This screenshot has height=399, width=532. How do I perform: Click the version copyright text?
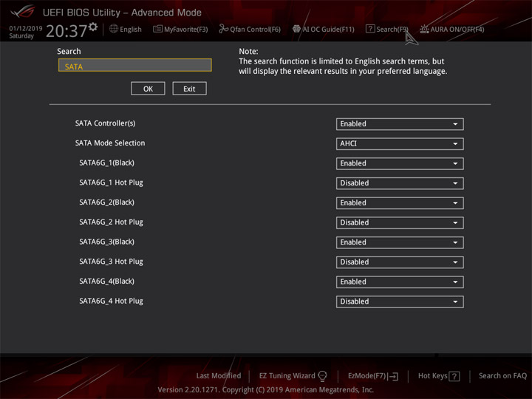pos(266,389)
